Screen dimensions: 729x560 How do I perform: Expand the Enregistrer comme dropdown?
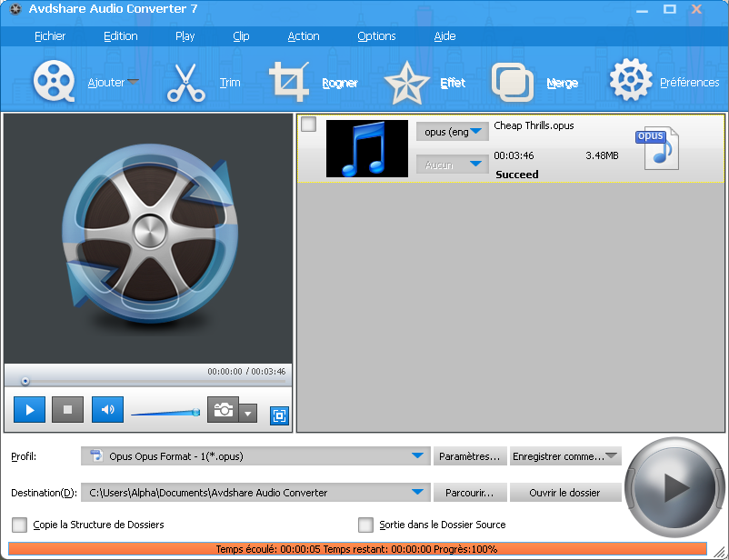tap(612, 455)
